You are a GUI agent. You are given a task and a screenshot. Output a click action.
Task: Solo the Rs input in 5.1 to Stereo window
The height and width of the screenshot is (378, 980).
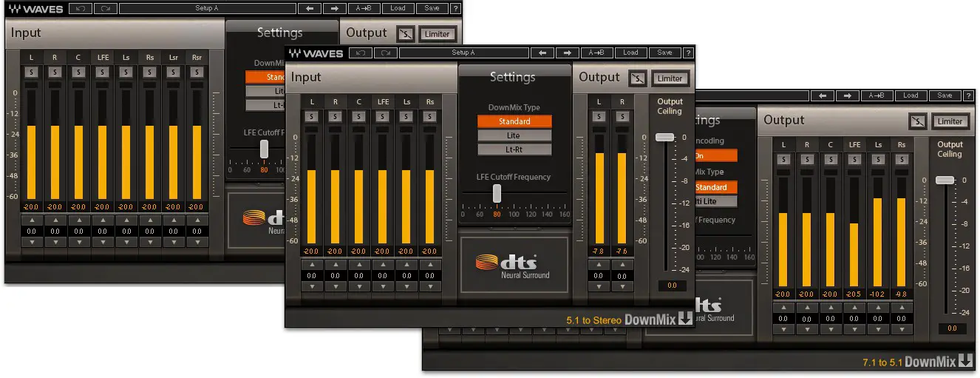(x=430, y=117)
